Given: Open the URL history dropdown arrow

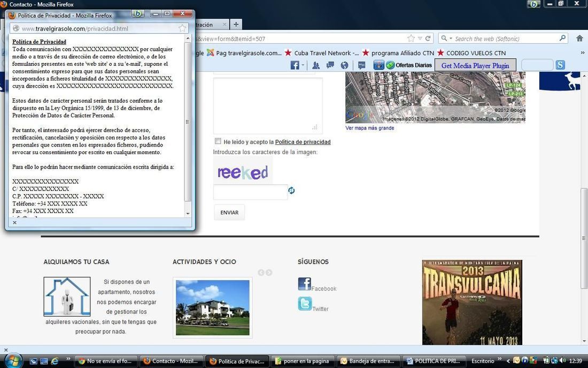Looking at the screenshot, I should [x=420, y=39].
